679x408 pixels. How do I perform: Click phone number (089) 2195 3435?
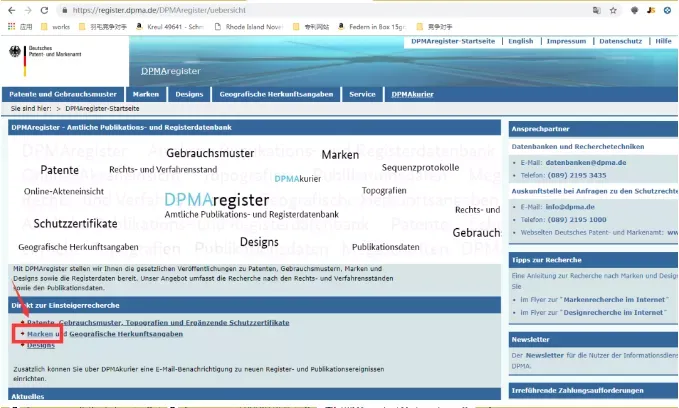(x=577, y=175)
